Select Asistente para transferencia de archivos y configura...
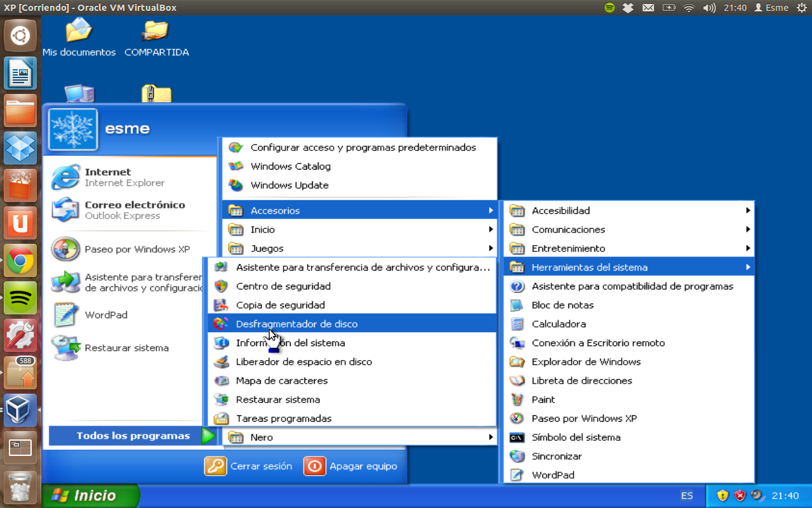The image size is (812, 508). point(352,267)
